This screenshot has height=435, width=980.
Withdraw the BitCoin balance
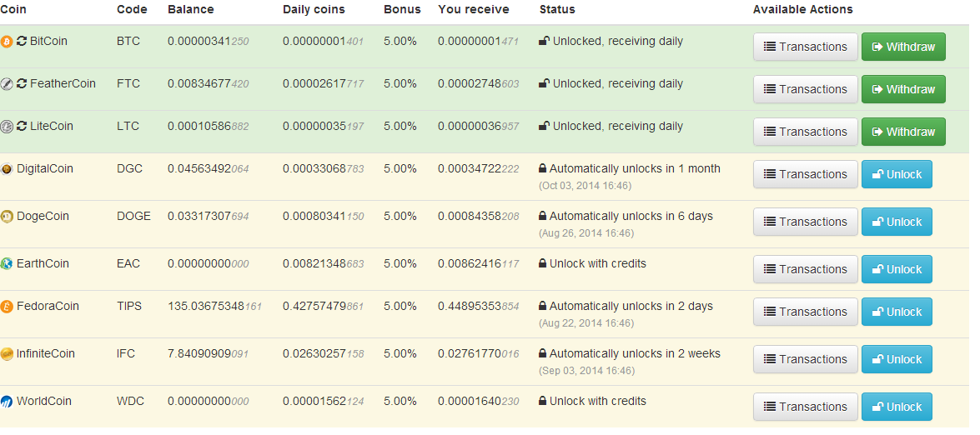(x=903, y=47)
